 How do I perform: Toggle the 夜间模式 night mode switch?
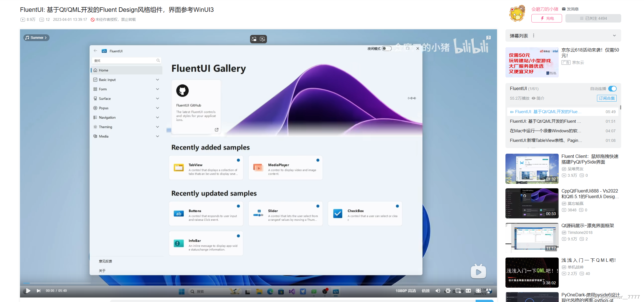387,48
